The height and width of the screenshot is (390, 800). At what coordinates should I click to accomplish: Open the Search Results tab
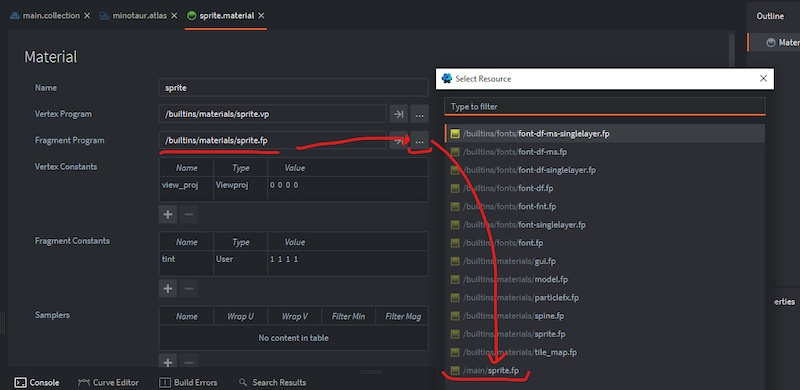tap(272, 382)
